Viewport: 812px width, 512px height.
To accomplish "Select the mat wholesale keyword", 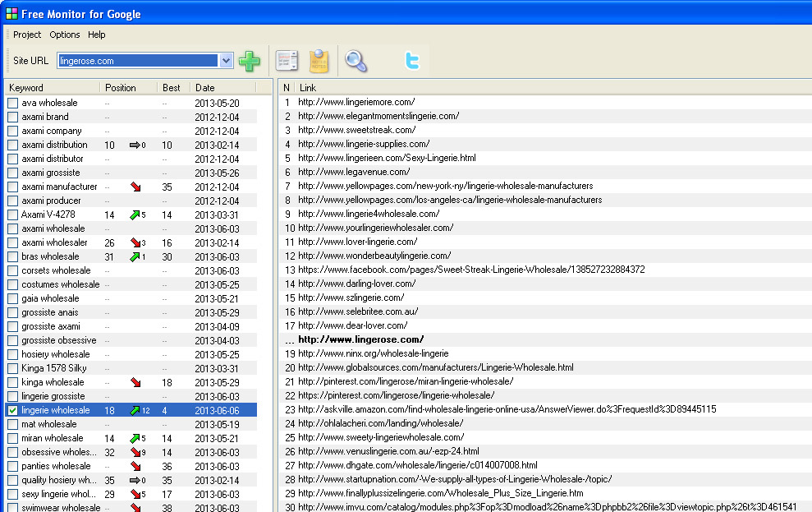I will [x=48, y=424].
